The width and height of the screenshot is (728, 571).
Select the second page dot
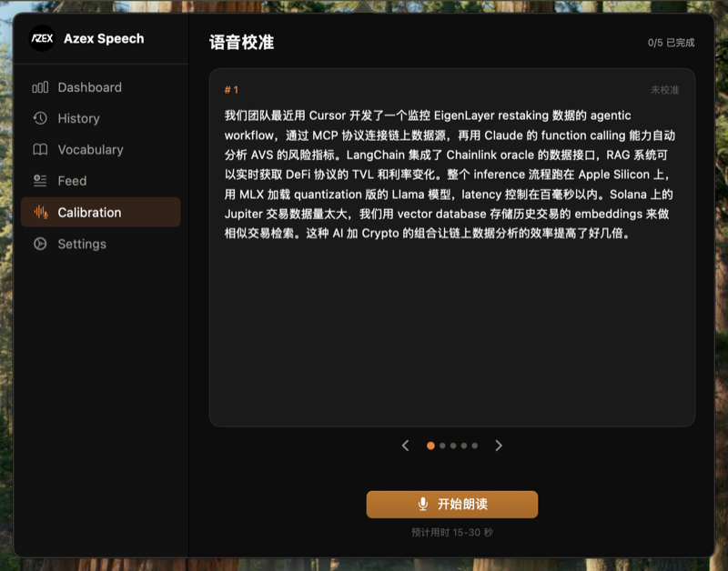[x=442, y=446]
